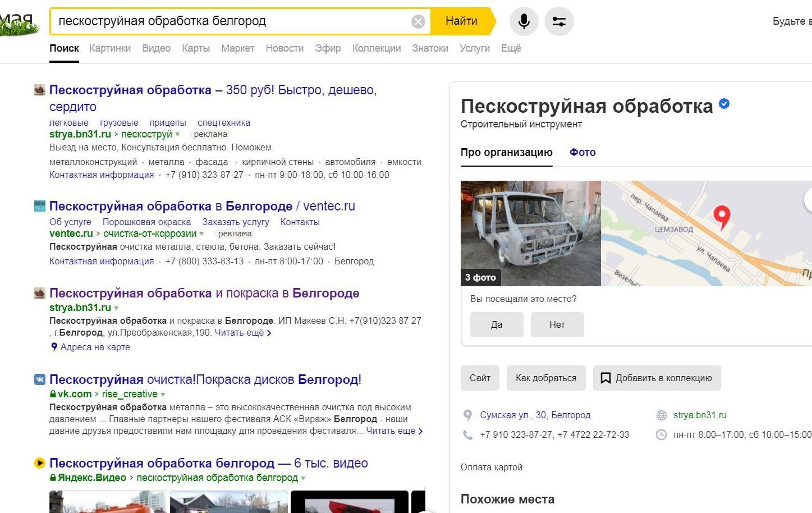Viewport: 812px width, 513px height.
Task: Click the location pin beside Сумская ул., 30
Action: [x=467, y=415]
